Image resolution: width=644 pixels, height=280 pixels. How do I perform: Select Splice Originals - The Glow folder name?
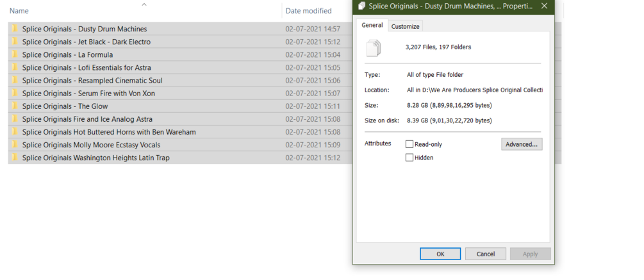click(65, 106)
